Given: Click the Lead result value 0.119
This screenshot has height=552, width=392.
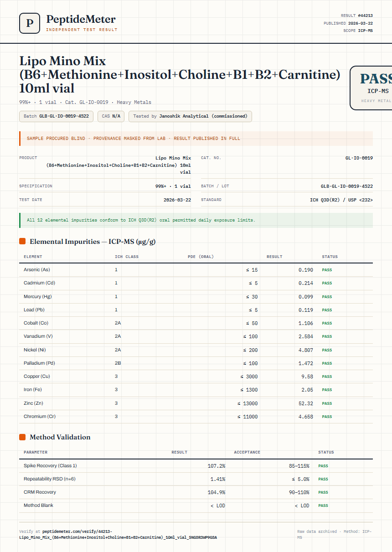Looking at the screenshot, I should (x=306, y=310).
